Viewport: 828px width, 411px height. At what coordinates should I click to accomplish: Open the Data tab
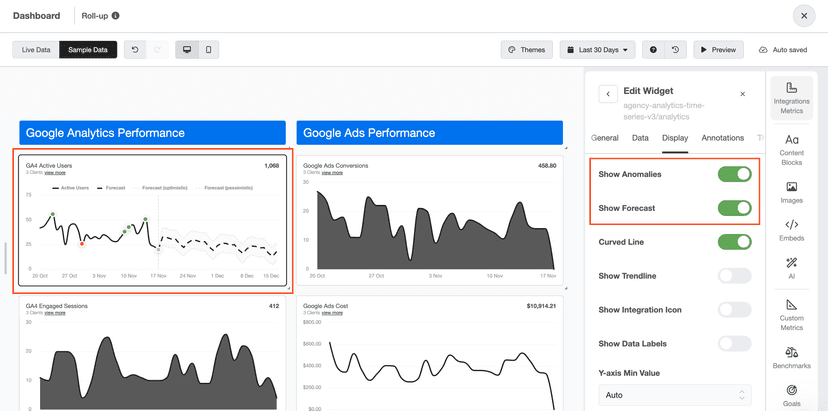pos(640,138)
